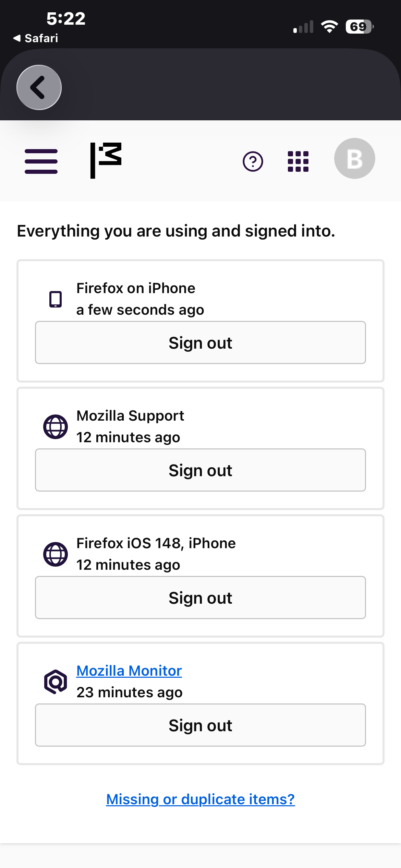The image size is (401, 868).
Task: Return to Safari via status bar
Action: pos(36,38)
